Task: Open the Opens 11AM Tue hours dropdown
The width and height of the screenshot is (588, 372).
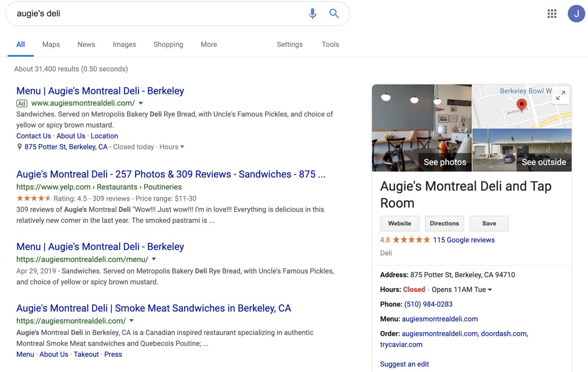Action: pyautogui.click(x=490, y=289)
